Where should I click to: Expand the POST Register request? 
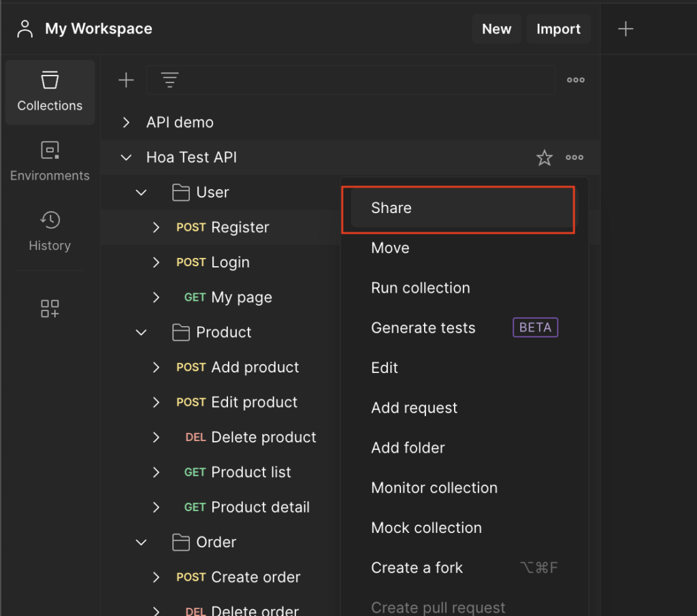point(156,227)
